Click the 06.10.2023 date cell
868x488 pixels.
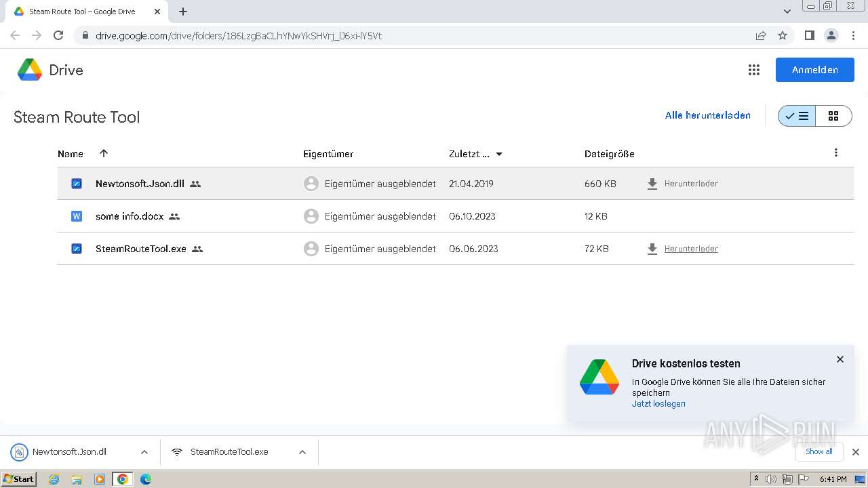(472, 216)
